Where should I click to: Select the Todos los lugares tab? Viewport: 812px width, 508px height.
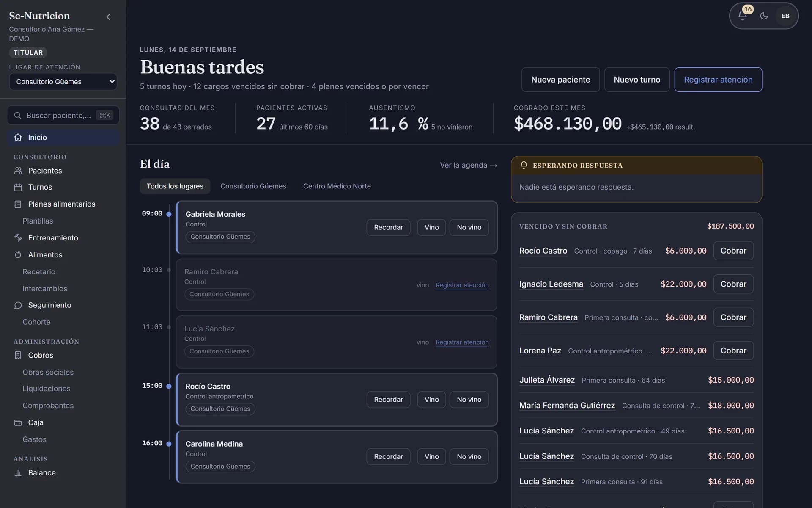(175, 186)
